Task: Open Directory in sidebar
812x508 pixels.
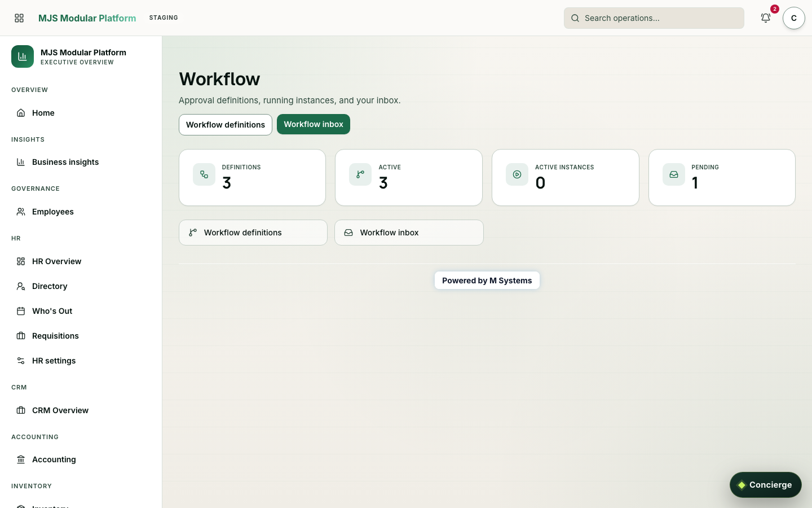Action: click(81, 286)
